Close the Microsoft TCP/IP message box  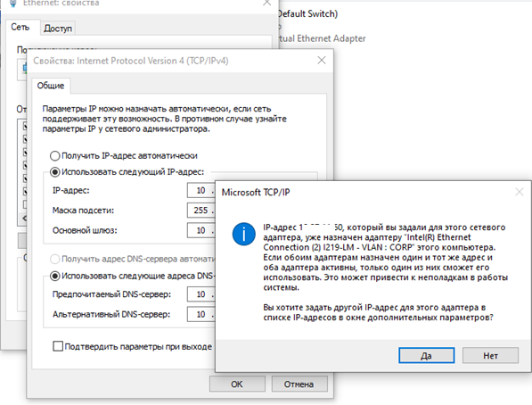(520, 192)
